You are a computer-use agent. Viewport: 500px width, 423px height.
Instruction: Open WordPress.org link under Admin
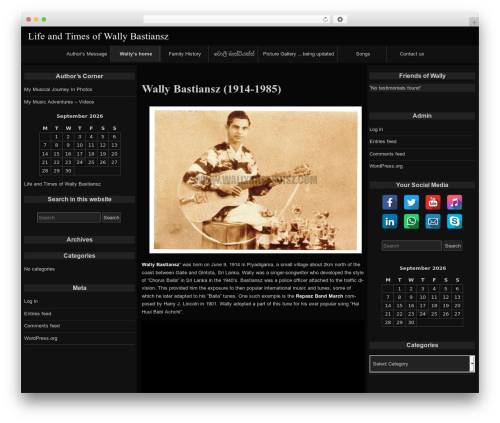click(386, 166)
